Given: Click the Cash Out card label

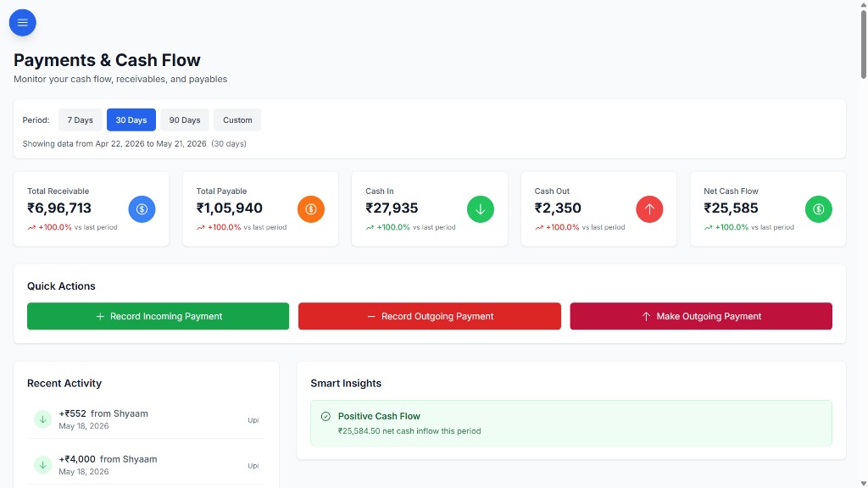Looking at the screenshot, I should pyautogui.click(x=552, y=191).
